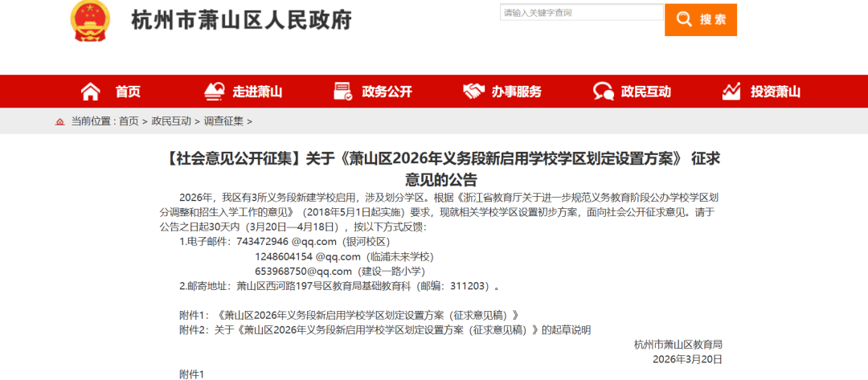Viewport: 868px width, 380px height.
Task: Open 附件2 起草说明 attachment
Action: coord(385,330)
